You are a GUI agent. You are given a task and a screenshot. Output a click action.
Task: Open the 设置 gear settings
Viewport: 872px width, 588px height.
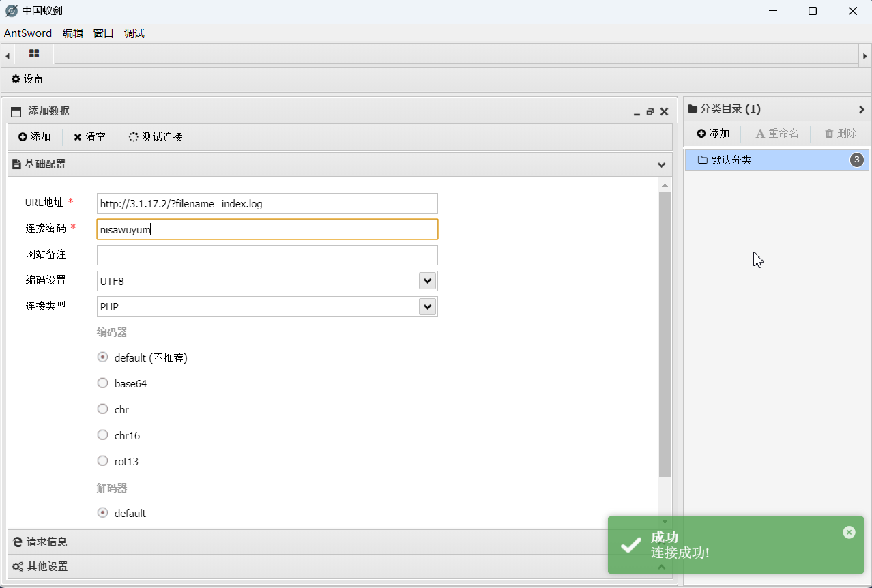point(27,79)
